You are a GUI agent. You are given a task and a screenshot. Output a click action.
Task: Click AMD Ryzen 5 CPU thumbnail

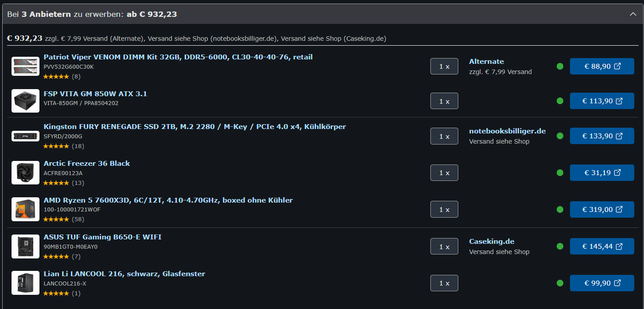pyautogui.click(x=25, y=209)
